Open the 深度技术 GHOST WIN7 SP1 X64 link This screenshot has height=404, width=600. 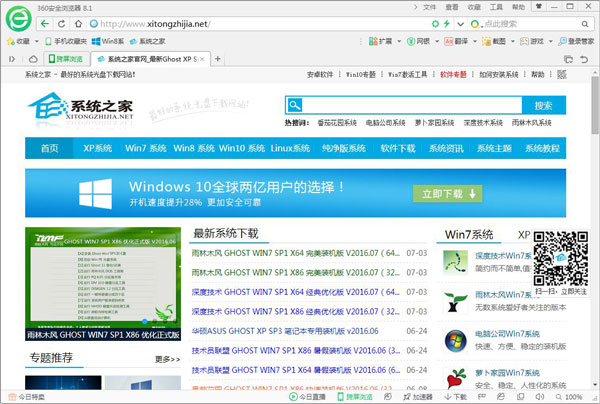coord(295,292)
